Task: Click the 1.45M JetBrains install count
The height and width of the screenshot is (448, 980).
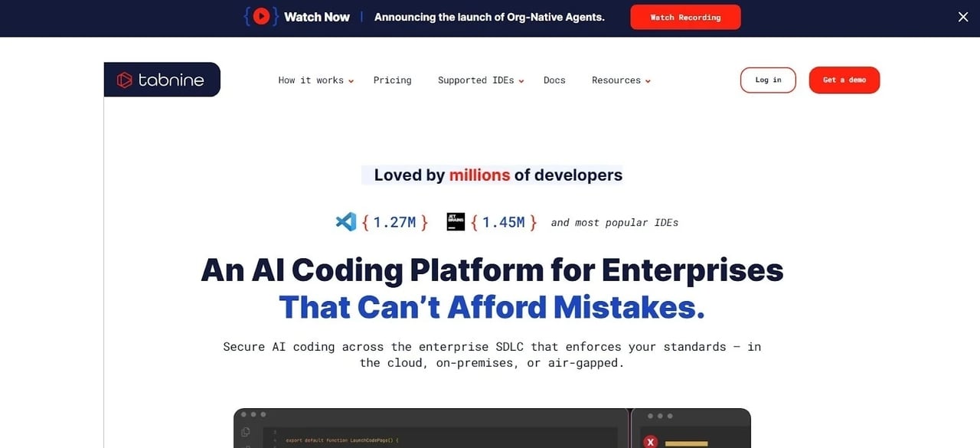Action: point(504,223)
